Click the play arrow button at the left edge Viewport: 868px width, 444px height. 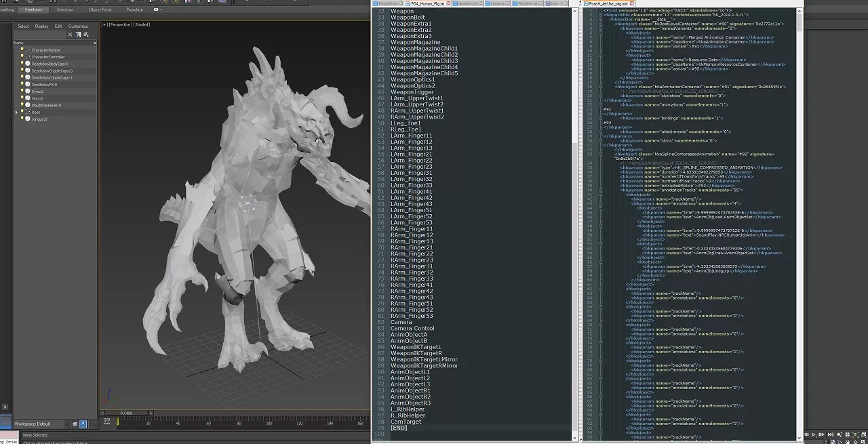pos(5,407)
